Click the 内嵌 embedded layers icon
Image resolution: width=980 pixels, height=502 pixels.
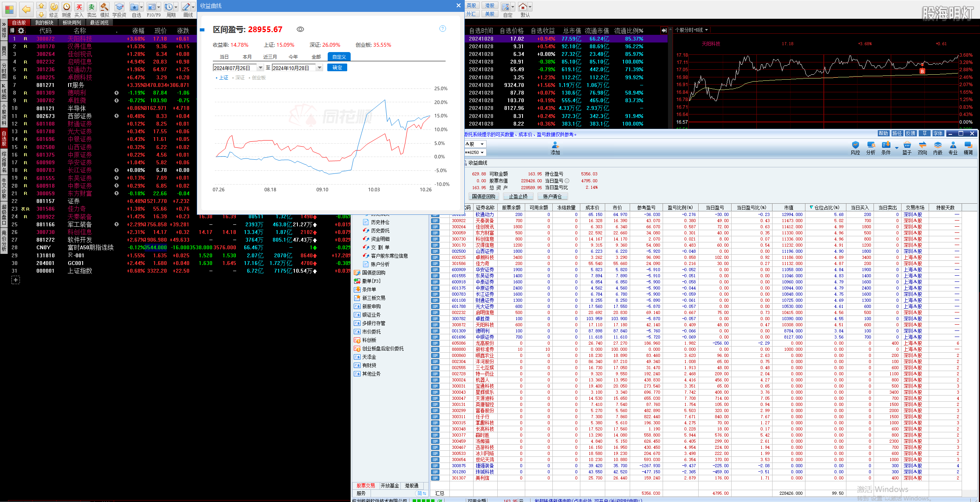(938, 145)
